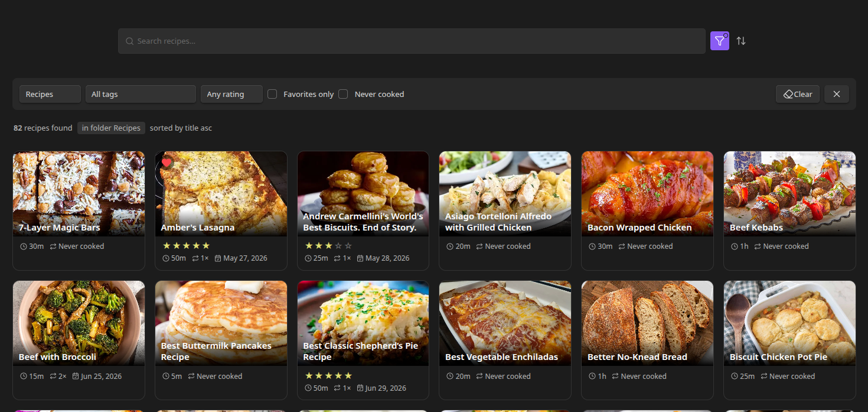Toggle the heart favorite on Amber's Lasagna

click(167, 163)
